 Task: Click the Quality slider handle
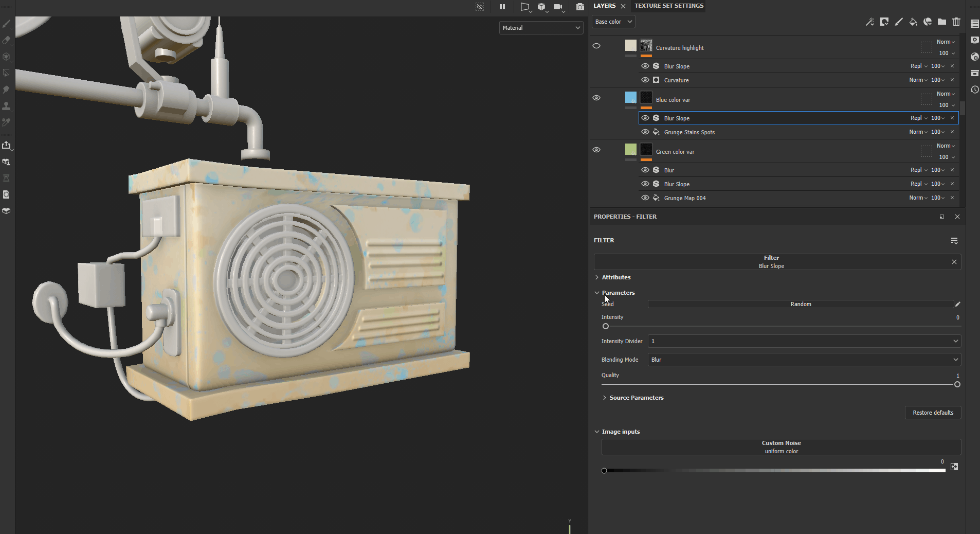pyautogui.click(x=957, y=384)
